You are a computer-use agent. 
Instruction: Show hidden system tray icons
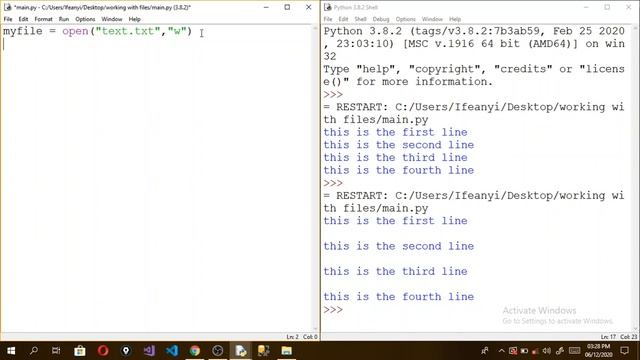tap(502, 351)
